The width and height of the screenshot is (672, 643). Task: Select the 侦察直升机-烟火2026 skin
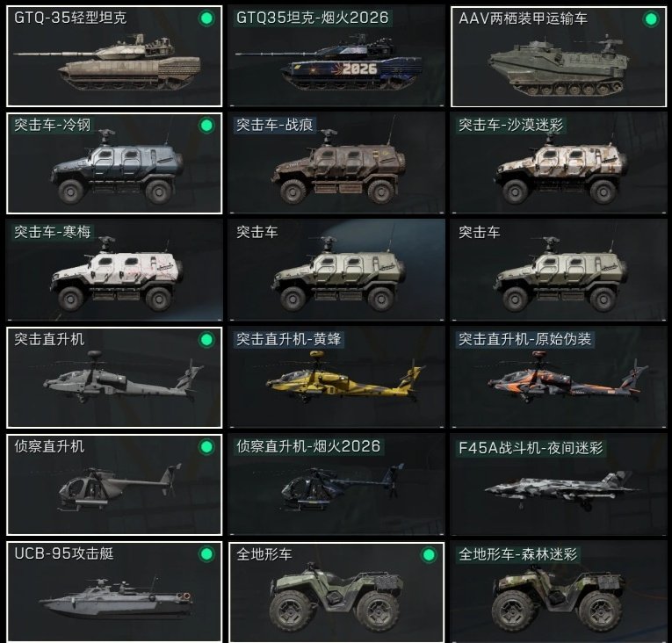pyautogui.click(x=336, y=485)
